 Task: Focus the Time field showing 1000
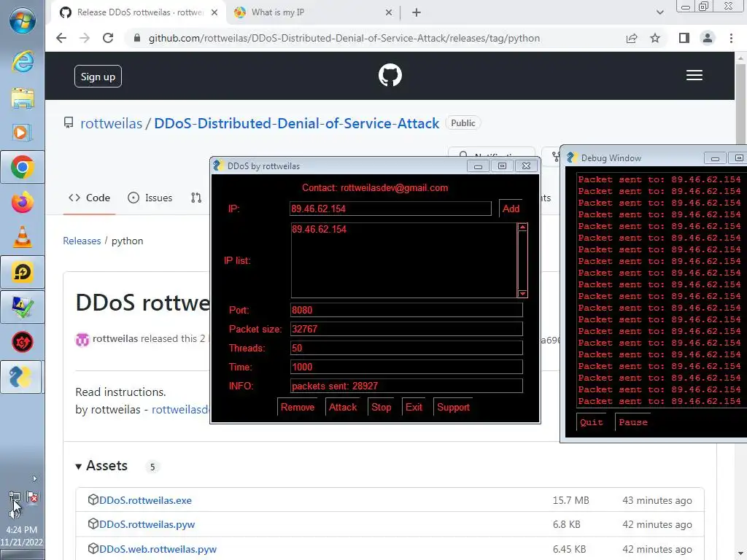(406, 367)
